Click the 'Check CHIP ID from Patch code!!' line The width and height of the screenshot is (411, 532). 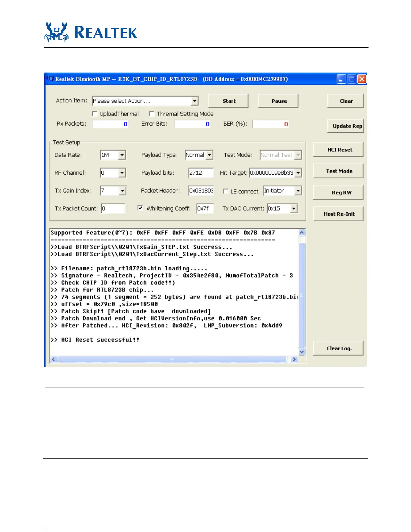[x=113, y=283]
